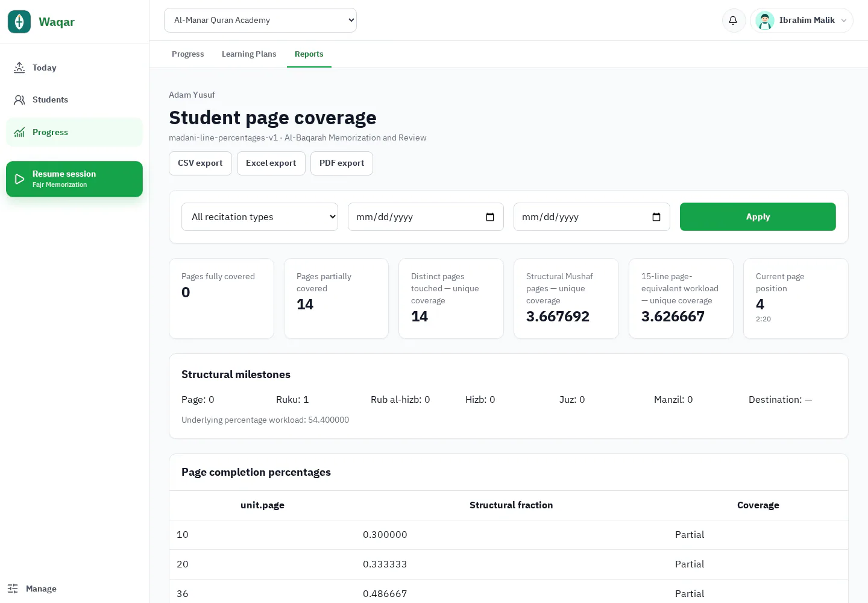Image resolution: width=868 pixels, height=603 pixels.
Task: Click the 3.667692 structural Mushaf value
Action: pyautogui.click(x=558, y=317)
